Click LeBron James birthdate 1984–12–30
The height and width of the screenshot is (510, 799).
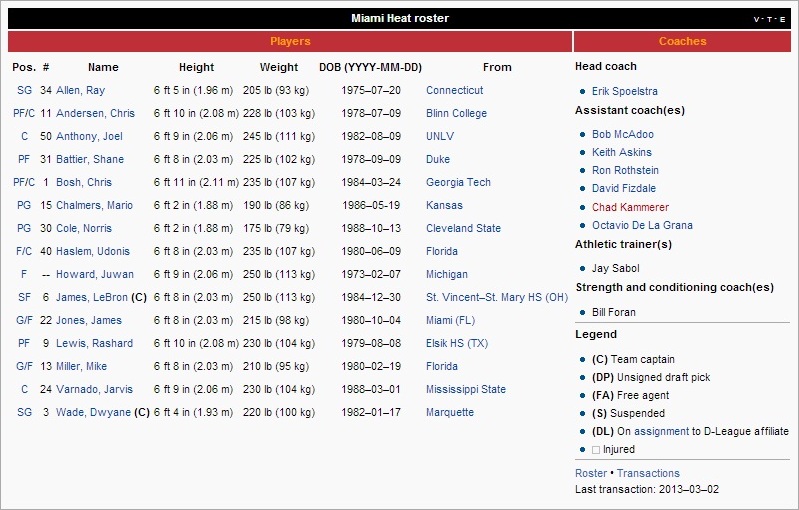click(x=371, y=297)
